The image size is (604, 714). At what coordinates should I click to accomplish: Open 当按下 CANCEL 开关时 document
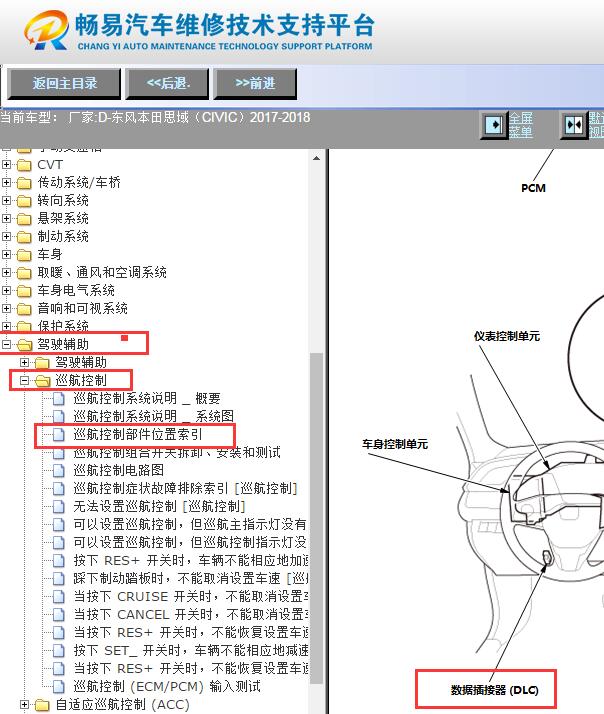pyautogui.click(x=191, y=614)
